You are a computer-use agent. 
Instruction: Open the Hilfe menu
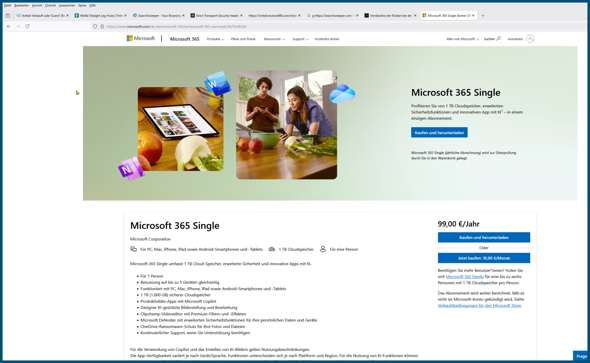92,5
